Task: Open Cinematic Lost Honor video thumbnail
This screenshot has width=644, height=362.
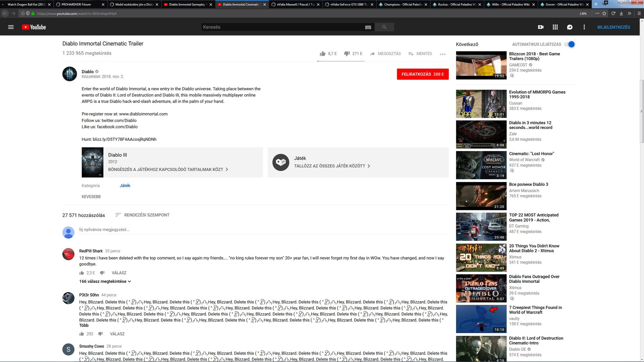Action: [x=481, y=165]
